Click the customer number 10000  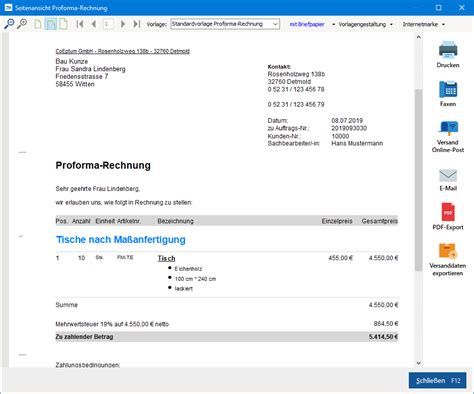tap(340, 136)
